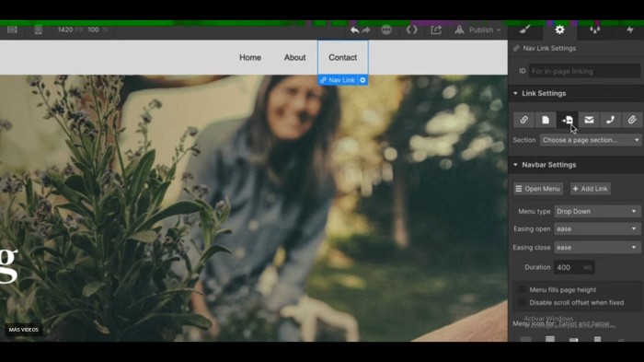
Task: Select the portrait tablet breakpoint icon
Action: point(39,29)
